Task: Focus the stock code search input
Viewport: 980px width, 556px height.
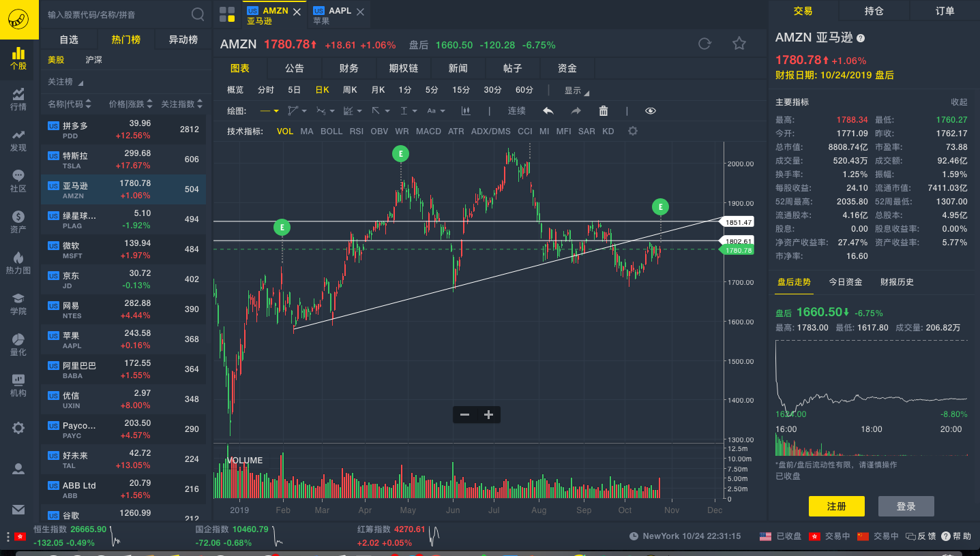Action: tap(116, 14)
